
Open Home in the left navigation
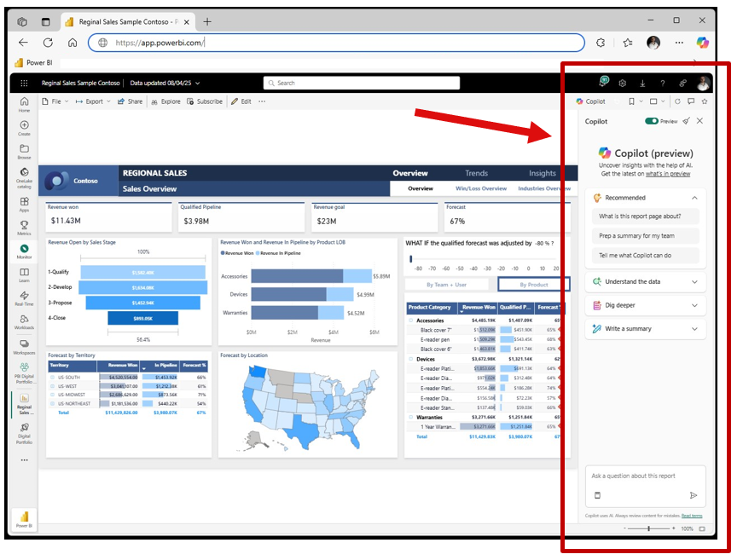(24, 104)
